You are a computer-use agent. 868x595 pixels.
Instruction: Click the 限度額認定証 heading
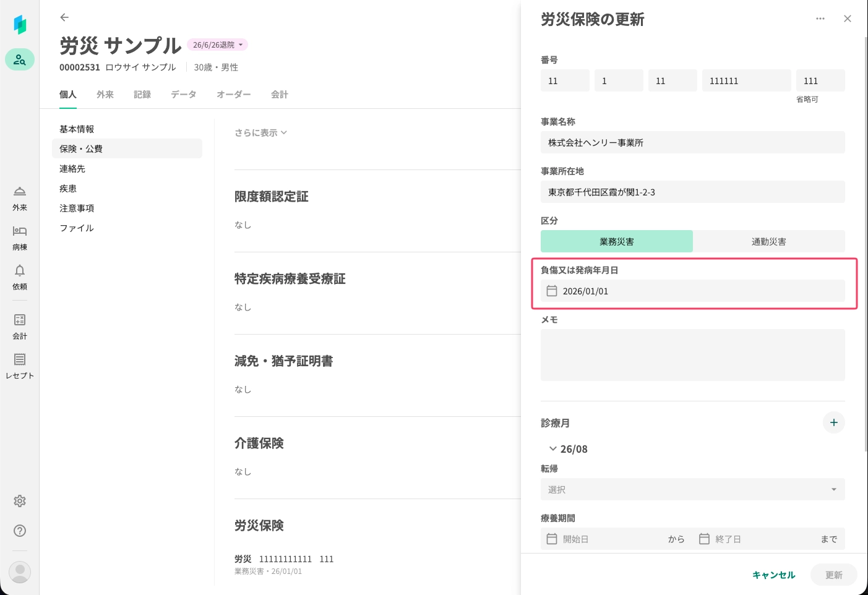point(272,197)
